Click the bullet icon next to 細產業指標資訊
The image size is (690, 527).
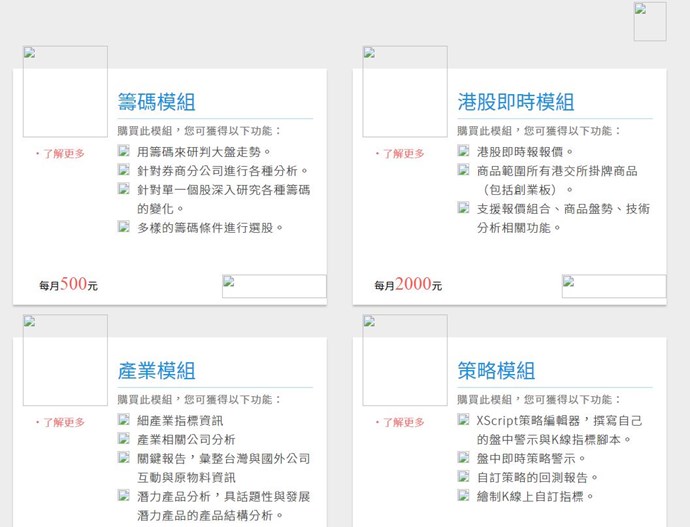(124, 420)
